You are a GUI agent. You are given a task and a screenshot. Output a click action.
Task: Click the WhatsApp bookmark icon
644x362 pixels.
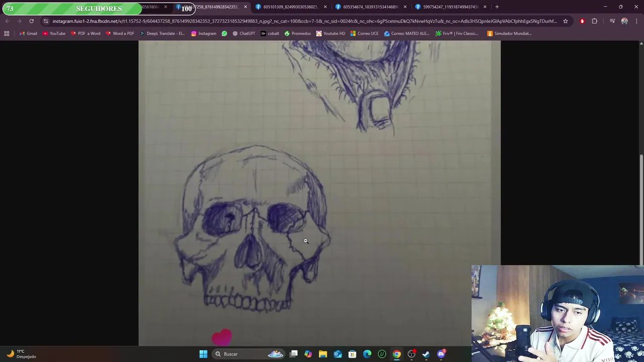click(x=224, y=33)
